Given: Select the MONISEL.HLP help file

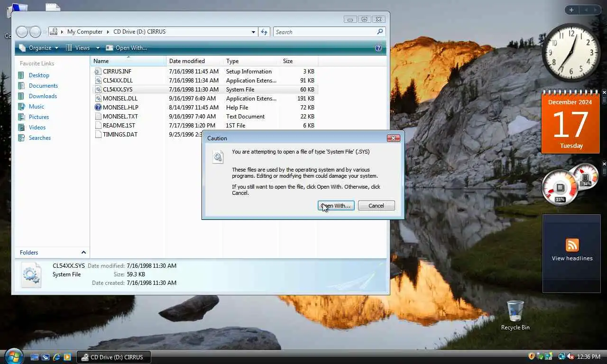Looking at the screenshot, I should click(x=120, y=108).
